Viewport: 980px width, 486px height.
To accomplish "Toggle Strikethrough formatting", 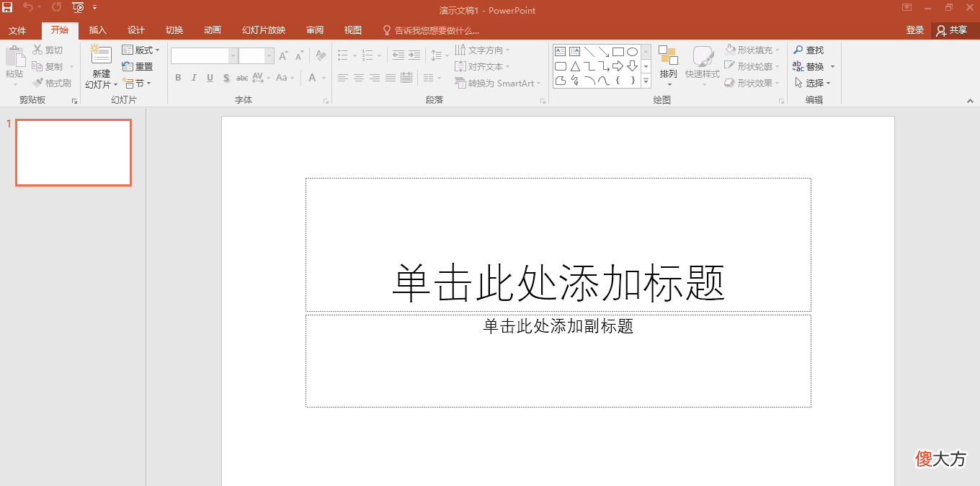I will coord(242,78).
